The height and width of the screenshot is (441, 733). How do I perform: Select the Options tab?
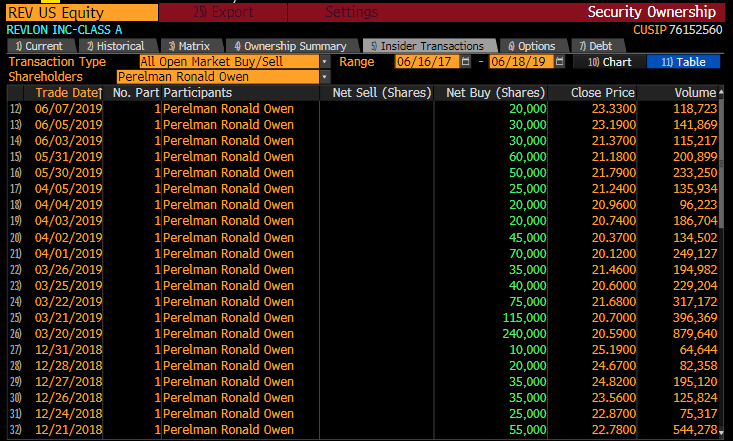pos(531,46)
